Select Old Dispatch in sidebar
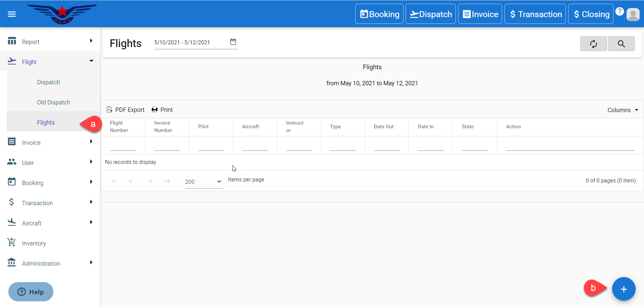 click(x=54, y=102)
